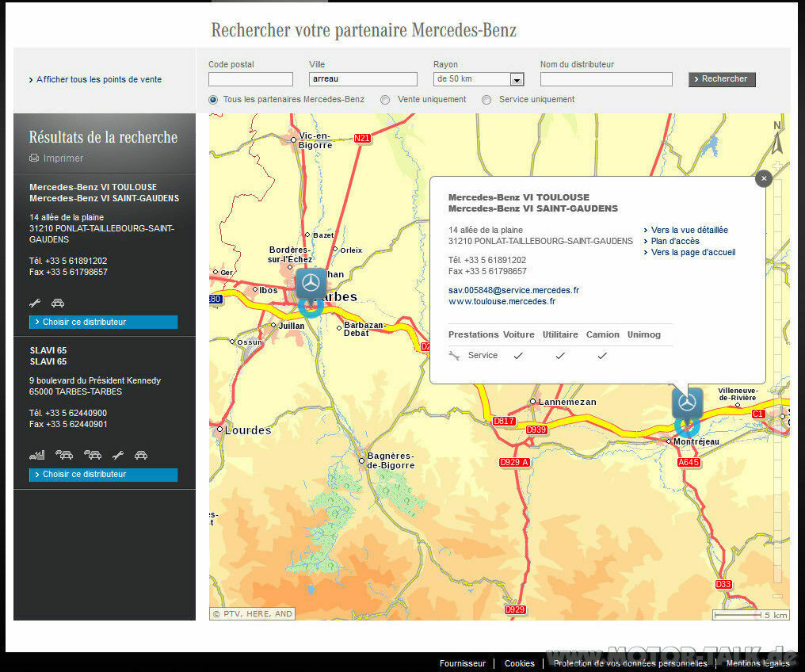Viewport: 805px width, 672px height.
Task: Click the wrench service icon under Mercedes-Benz VI SAINT-GAUDENS result
Action: (x=35, y=303)
